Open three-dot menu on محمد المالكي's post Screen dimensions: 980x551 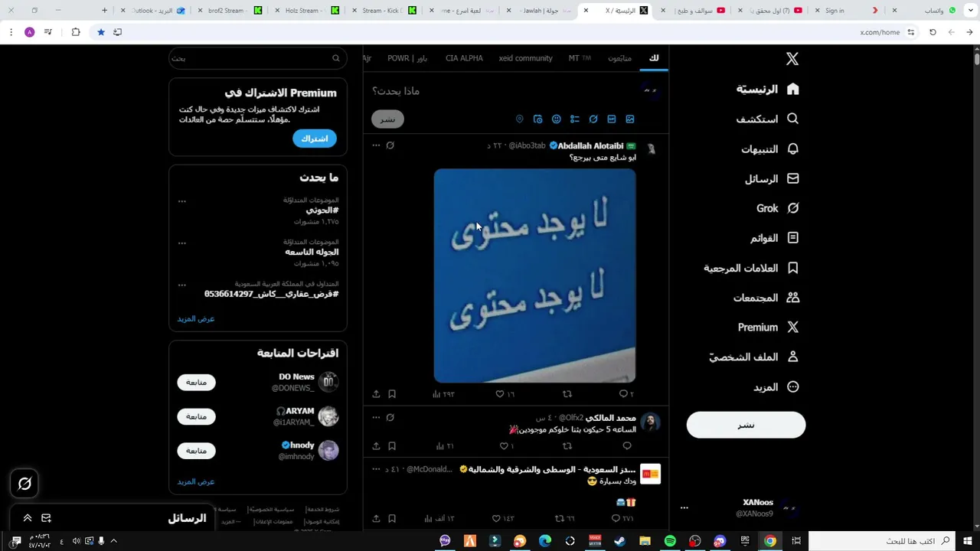coord(376,418)
